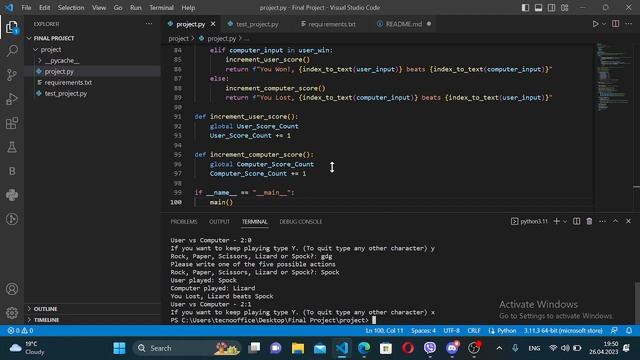Image resolution: width=640 pixels, height=360 pixels.
Task: Open Explorer Views and More Actions ellipsis
Action: [x=149, y=24]
